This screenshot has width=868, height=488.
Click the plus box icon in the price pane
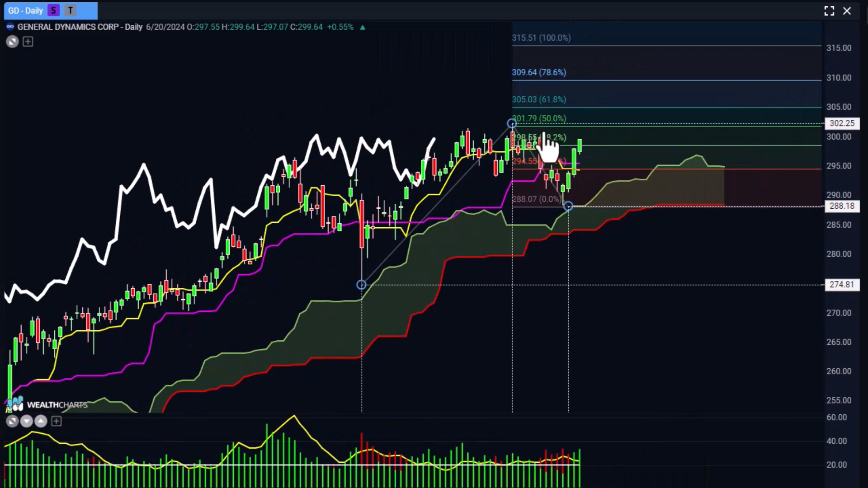28,42
